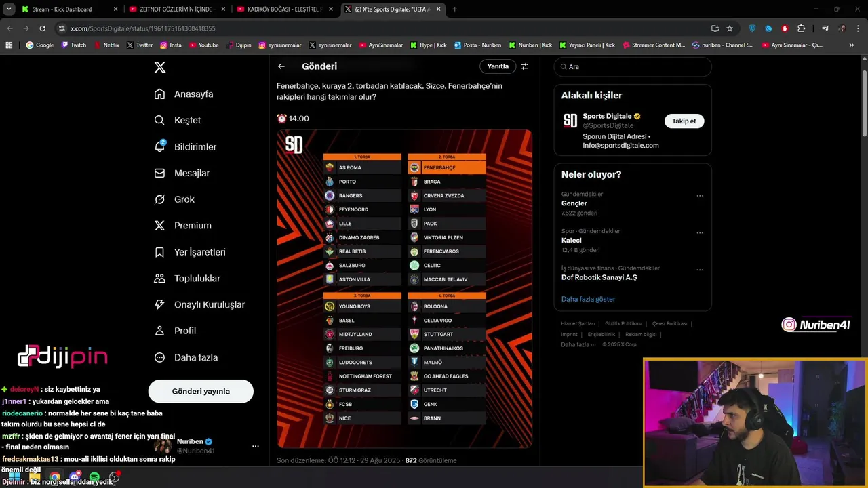
Task: Open the Dijipin bookmark
Action: click(238, 45)
